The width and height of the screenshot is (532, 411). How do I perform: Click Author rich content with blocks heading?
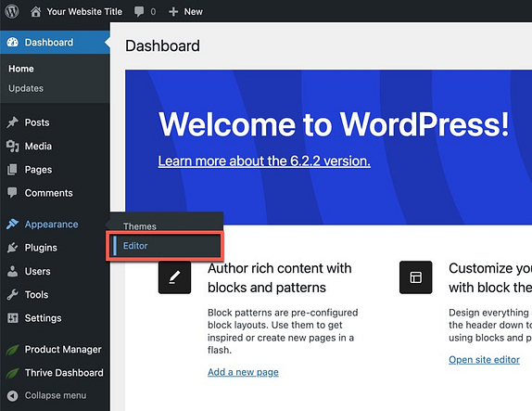[280, 277]
